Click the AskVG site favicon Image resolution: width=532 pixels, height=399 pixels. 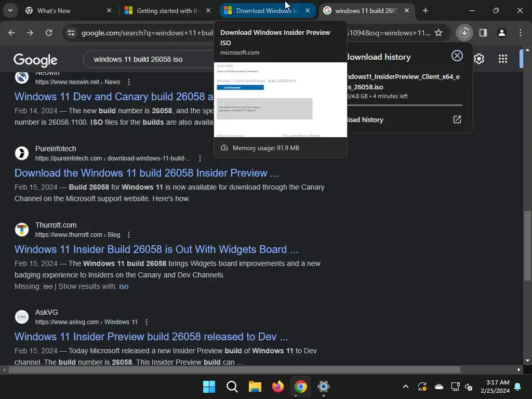pos(22,316)
